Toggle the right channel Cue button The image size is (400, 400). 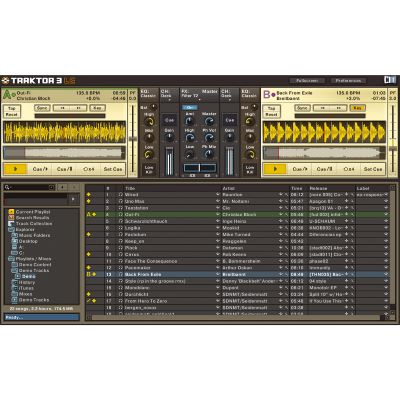229,120
